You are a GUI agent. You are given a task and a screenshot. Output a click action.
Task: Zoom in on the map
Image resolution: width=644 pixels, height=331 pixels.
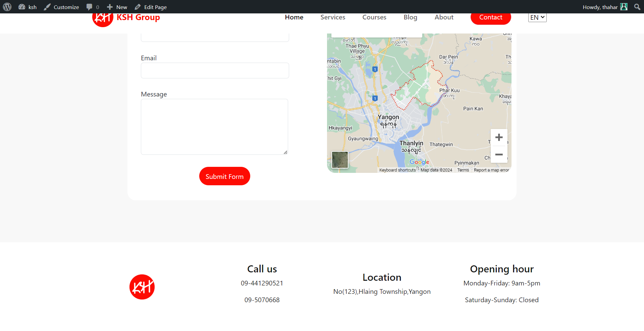click(x=499, y=137)
